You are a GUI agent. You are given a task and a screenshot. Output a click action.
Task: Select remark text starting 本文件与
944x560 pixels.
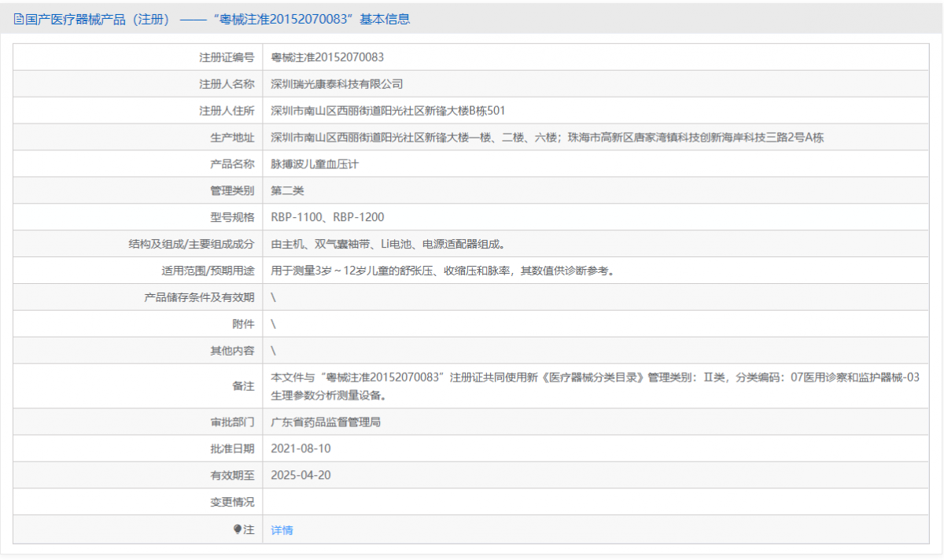[595, 386]
